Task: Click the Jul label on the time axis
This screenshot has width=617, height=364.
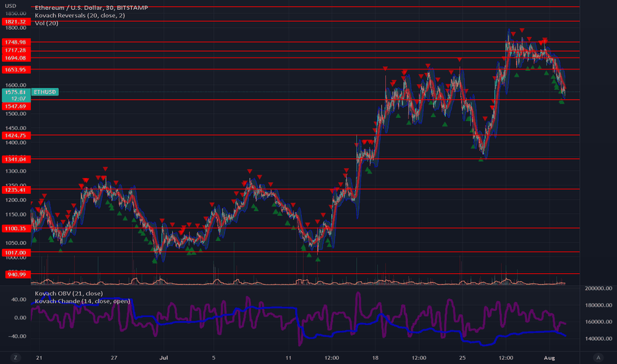Action: click(164, 357)
